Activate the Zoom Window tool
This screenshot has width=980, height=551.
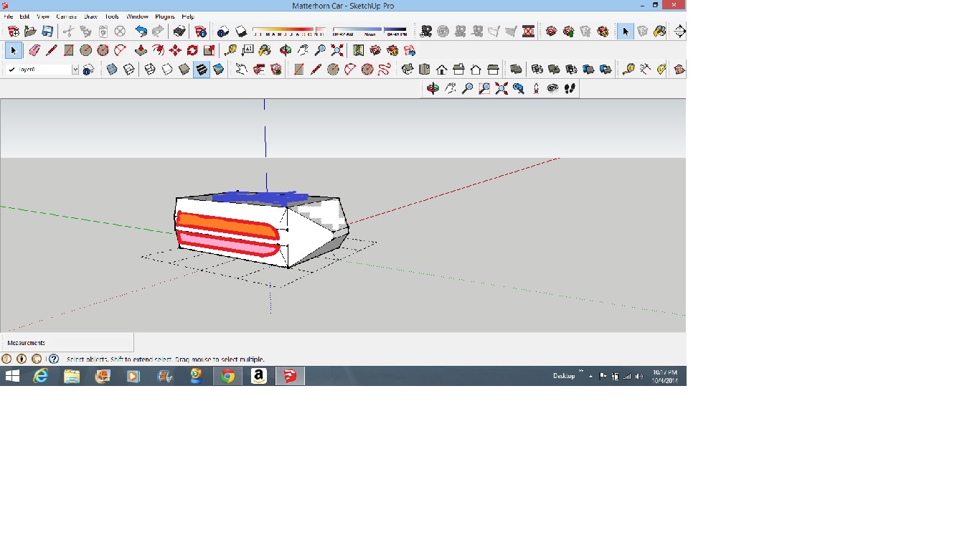(x=484, y=88)
